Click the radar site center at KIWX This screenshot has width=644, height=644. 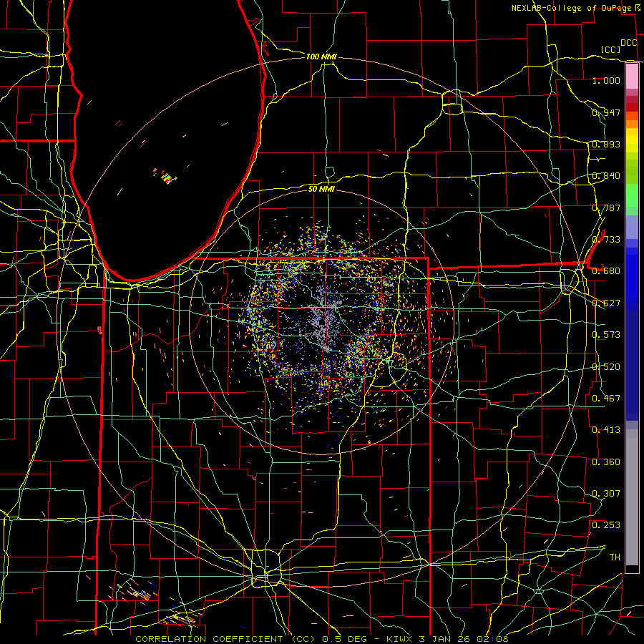(x=321, y=321)
